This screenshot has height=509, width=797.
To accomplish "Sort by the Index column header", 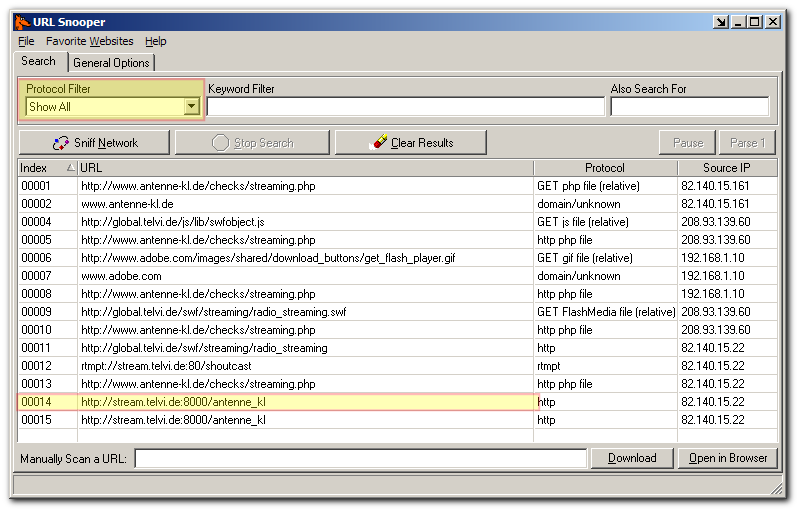I will tap(47, 168).
